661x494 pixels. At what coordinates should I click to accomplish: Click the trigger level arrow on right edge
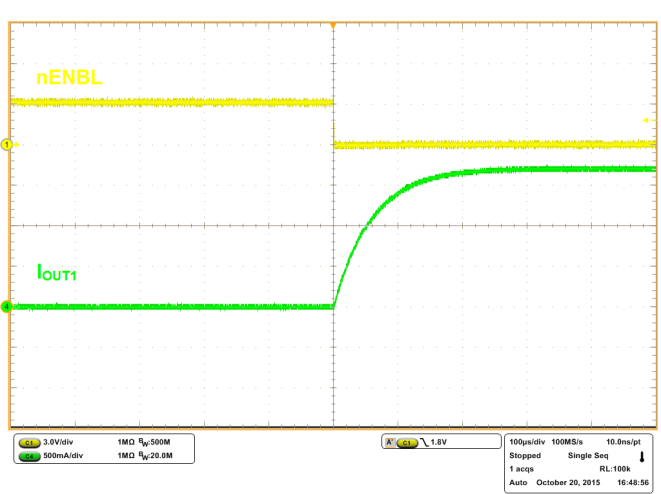(647, 121)
